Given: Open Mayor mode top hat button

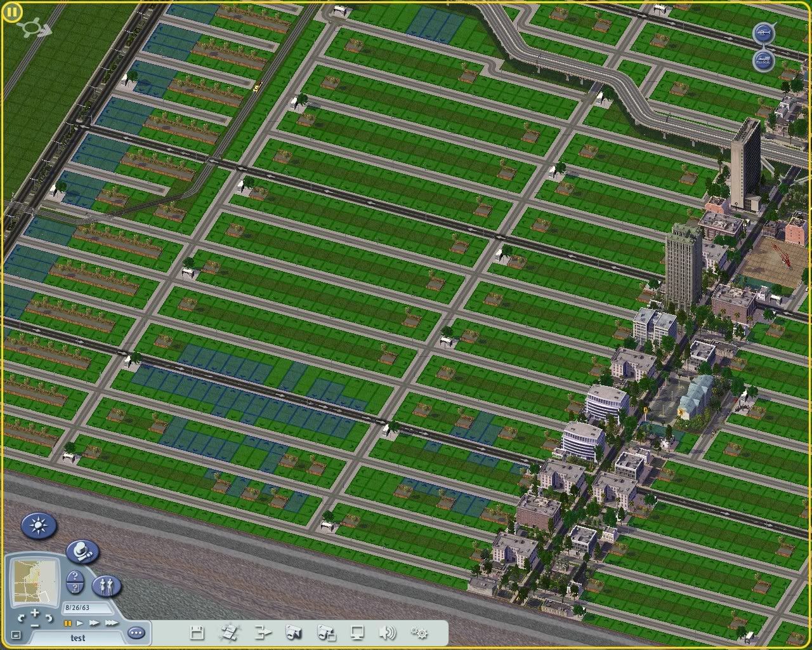Looking at the screenshot, I should tap(82, 552).
